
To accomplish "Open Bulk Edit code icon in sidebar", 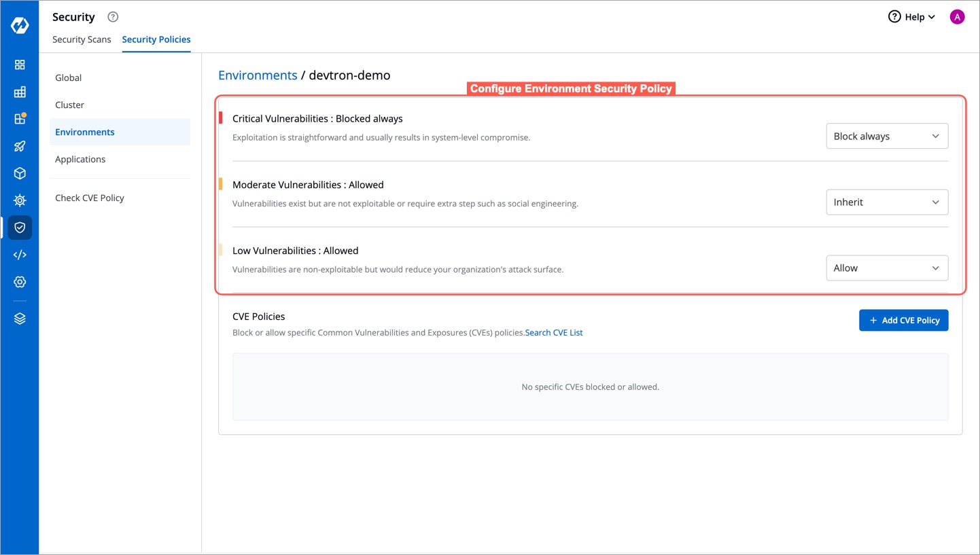I will pyautogui.click(x=19, y=254).
